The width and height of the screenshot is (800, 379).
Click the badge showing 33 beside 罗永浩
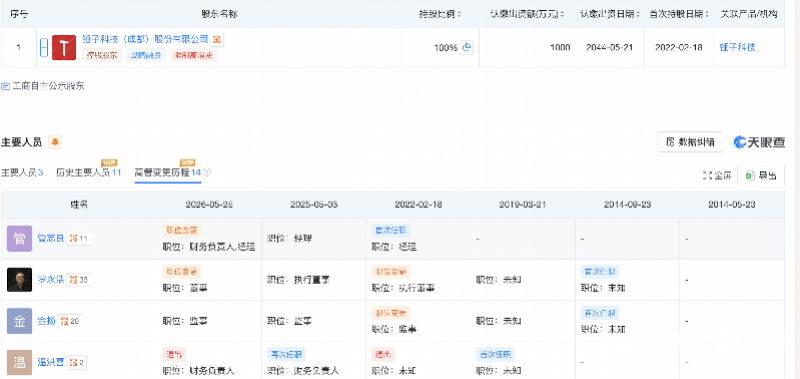pyautogui.click(x=79, y=280)
